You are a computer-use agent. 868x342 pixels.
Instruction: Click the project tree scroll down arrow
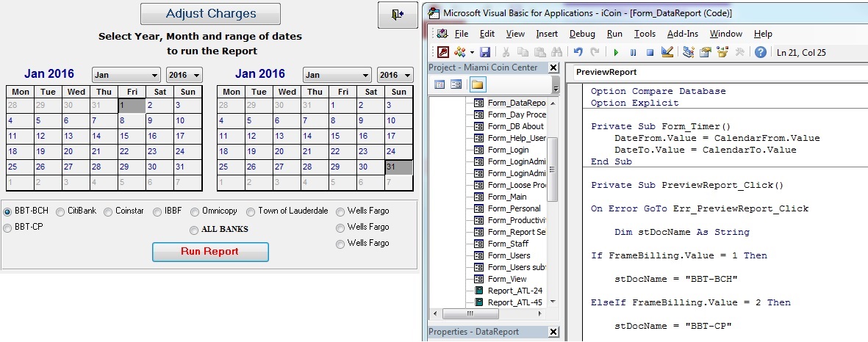pyautogui.click(x=553, y=302)
